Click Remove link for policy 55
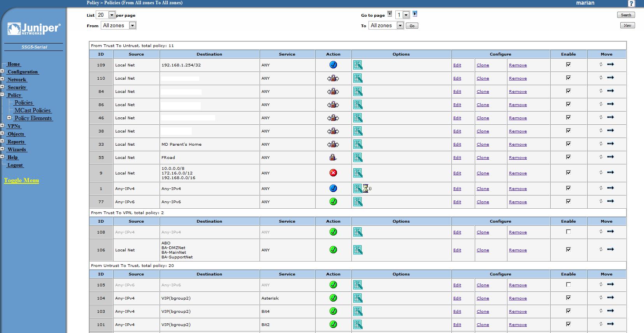Screen dimensions: 644x333 click(x=518, y=157)
